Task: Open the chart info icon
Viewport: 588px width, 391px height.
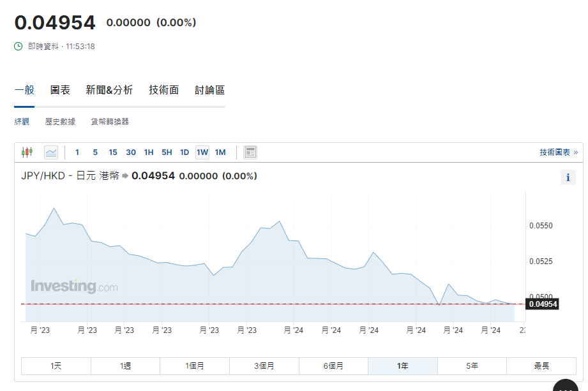Action: 568,177
